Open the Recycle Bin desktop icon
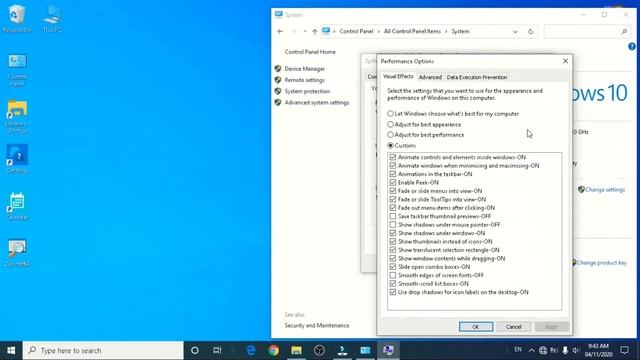Image resolution: width=640 pixels, height=360 pixels. [x=17, y=18]
